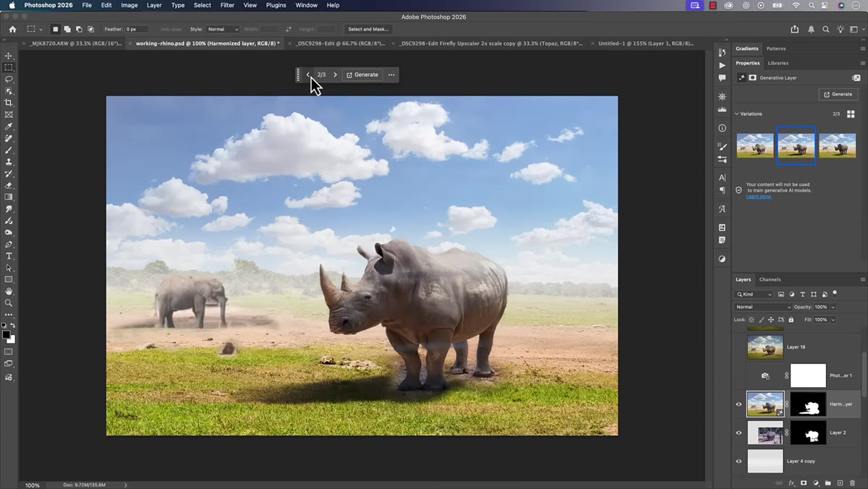Open the Filter menu

coord(227,5)
